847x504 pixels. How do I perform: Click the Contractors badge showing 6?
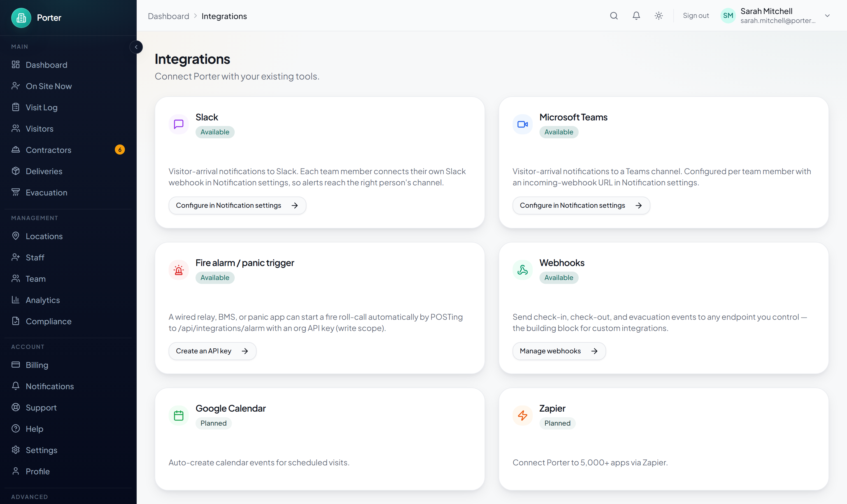click(x=120, y=150)
